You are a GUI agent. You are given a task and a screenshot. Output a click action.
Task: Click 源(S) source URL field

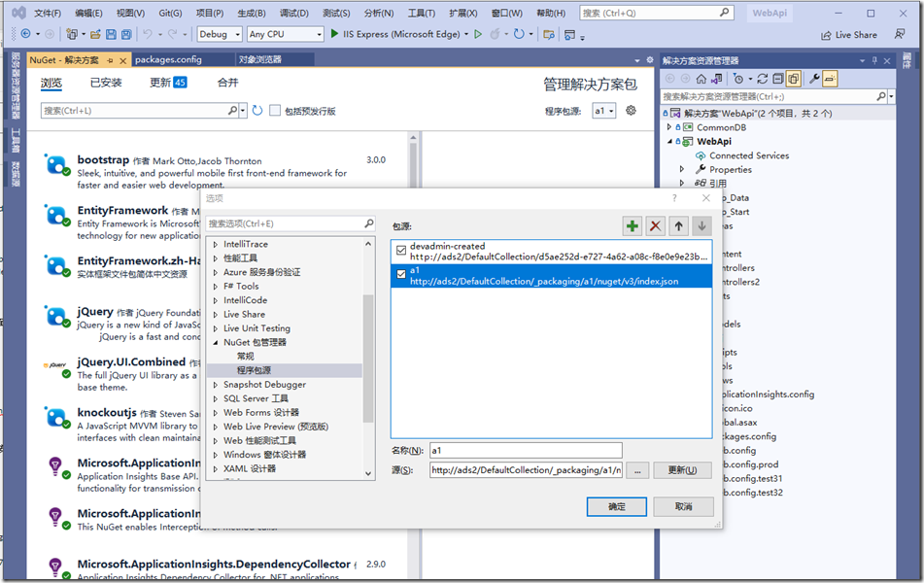coord(526,470)
